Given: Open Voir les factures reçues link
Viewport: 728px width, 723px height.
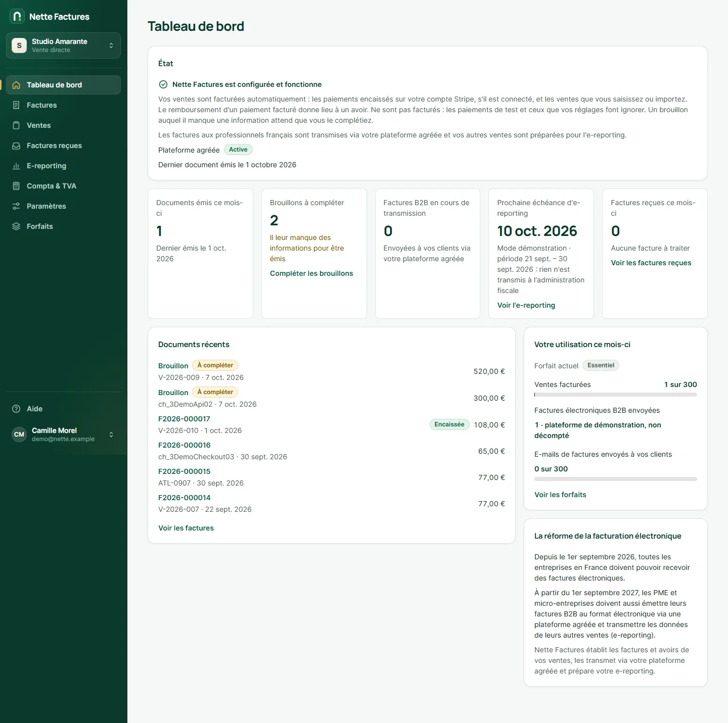Looking at the screenshot, I should (x=651, y=263).
